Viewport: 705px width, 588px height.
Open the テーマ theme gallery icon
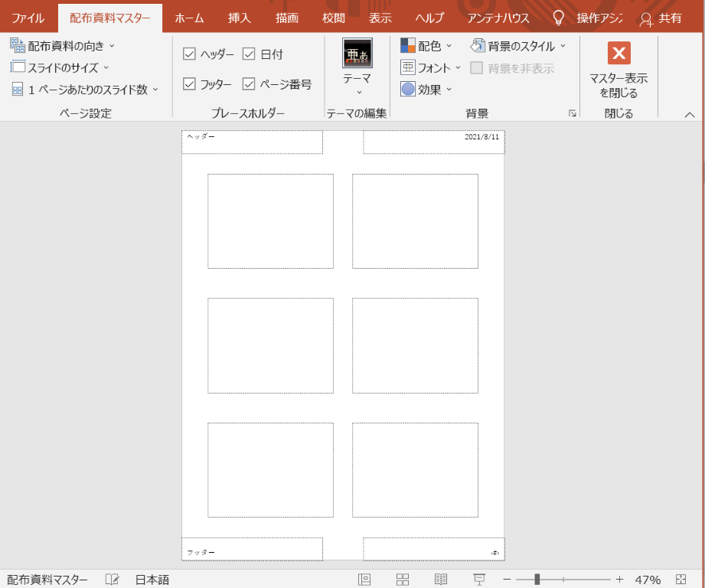pos(357,54)
